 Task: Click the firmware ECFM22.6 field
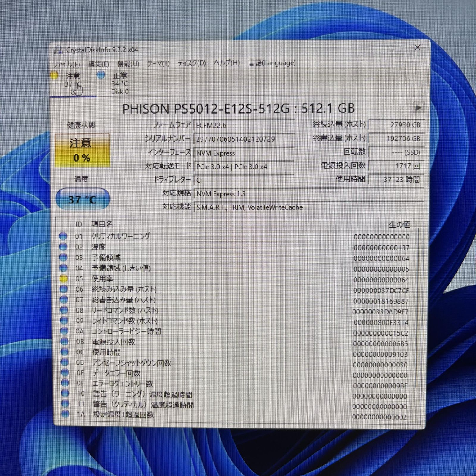click(x=243, y=126)
